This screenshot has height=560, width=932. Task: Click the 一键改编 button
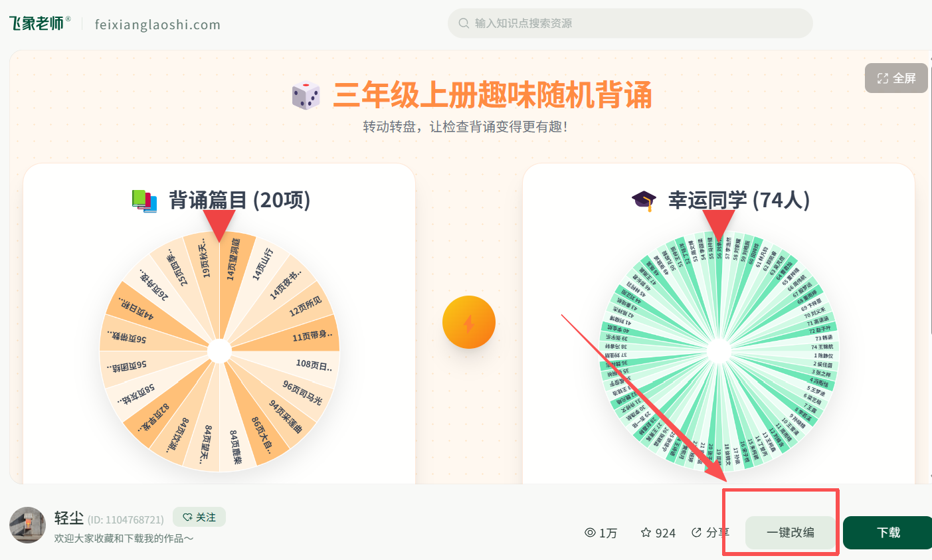(x=791, y=533)
